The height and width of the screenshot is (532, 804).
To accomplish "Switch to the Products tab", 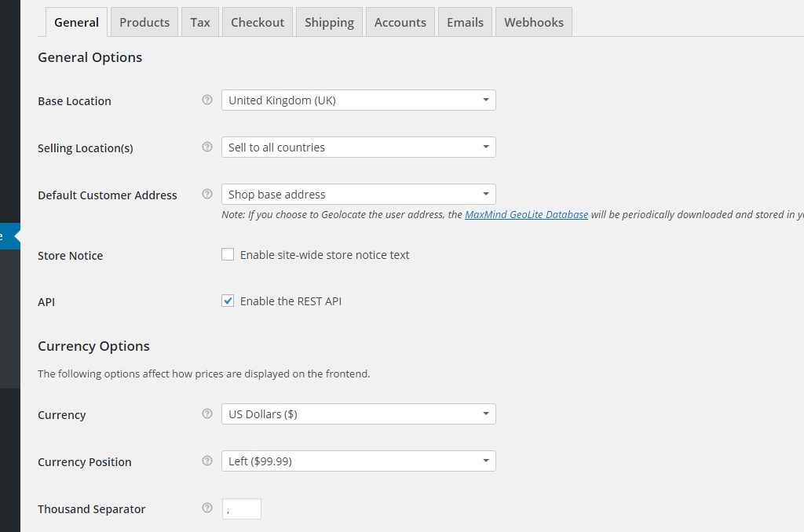I will (x=144, y=22).
